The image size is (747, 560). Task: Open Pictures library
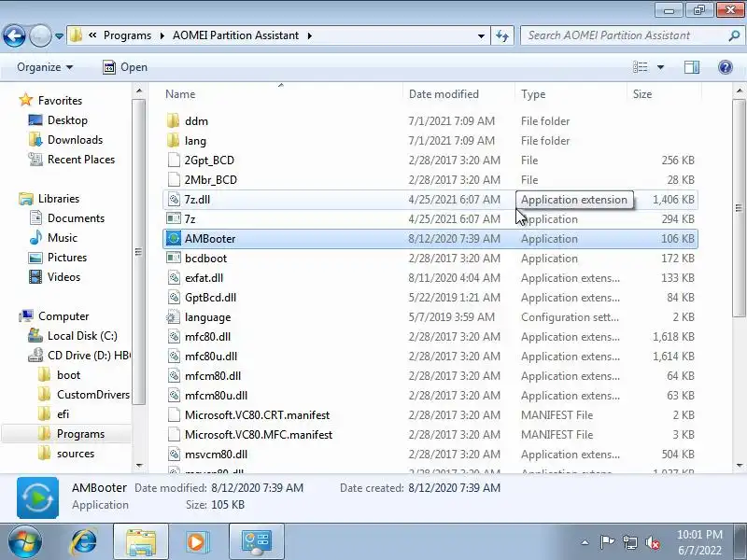tap(66, 258)
